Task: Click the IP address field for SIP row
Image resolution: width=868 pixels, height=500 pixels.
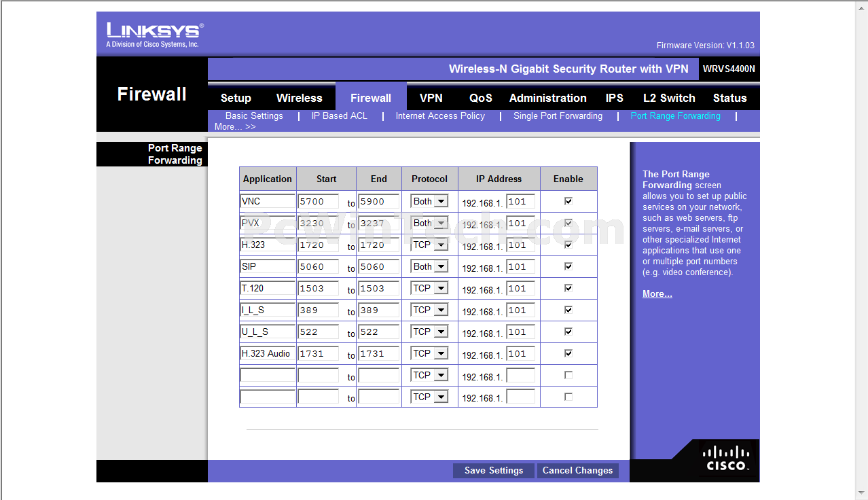Action: pos(520,266)
